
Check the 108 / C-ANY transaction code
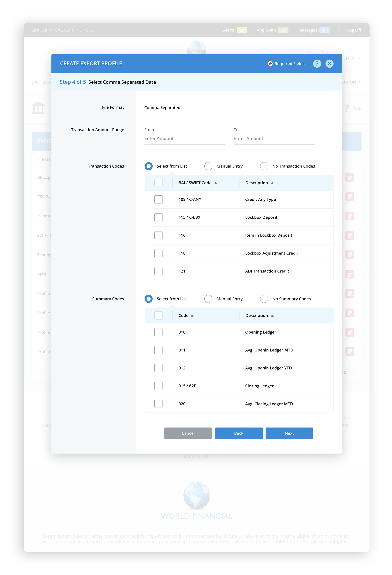click(x=158, y=199)
